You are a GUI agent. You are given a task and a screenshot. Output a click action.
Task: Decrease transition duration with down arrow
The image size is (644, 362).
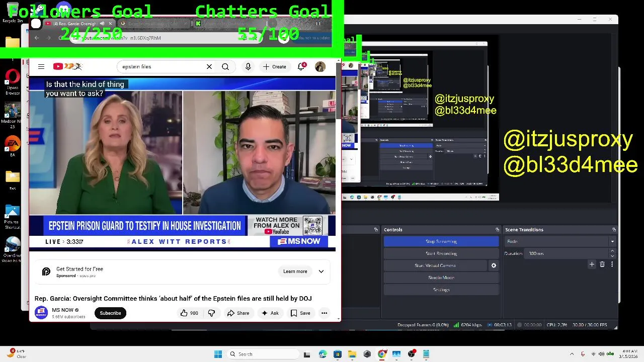[x=612, y=256]
